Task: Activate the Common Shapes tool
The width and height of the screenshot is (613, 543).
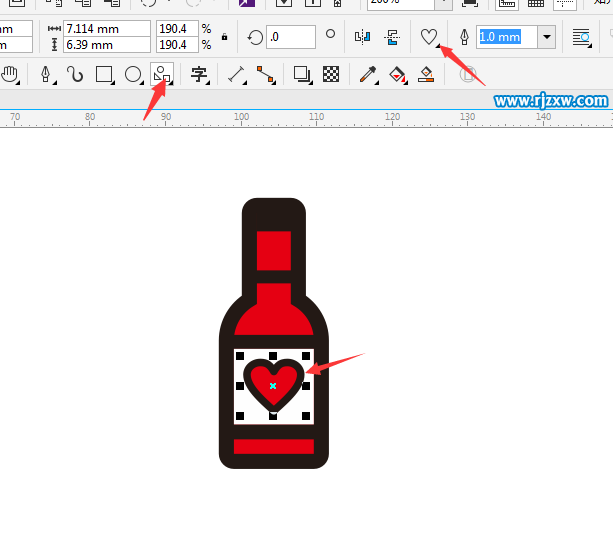Action: pyautogui.click(x=161, y=74)
